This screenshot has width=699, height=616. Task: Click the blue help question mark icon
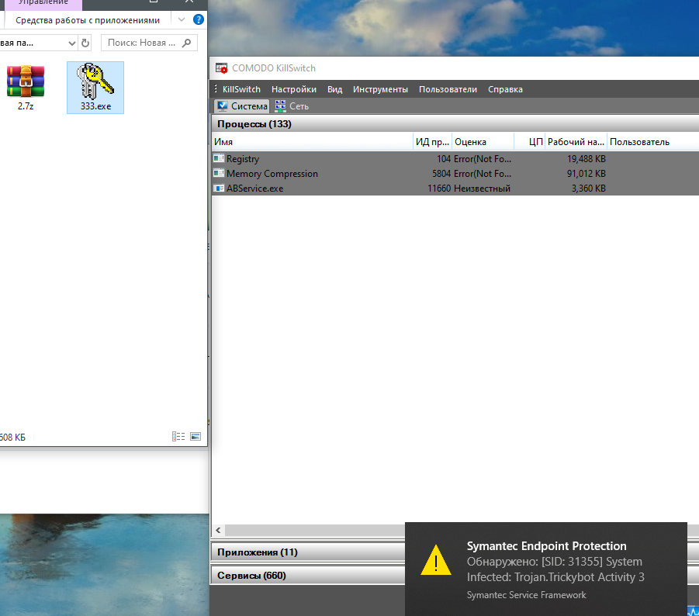[x=199, y=19]
